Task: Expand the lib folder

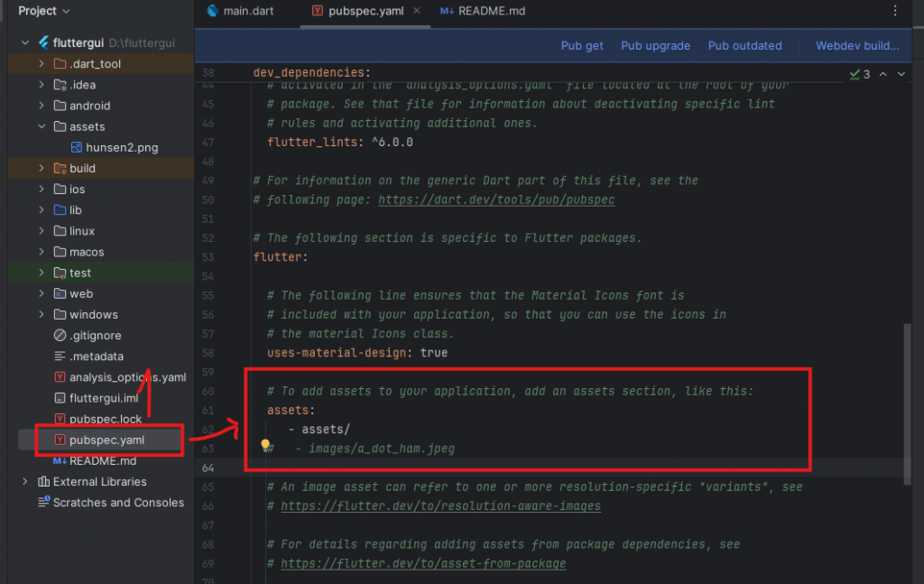Action: [x=42, y=210]
